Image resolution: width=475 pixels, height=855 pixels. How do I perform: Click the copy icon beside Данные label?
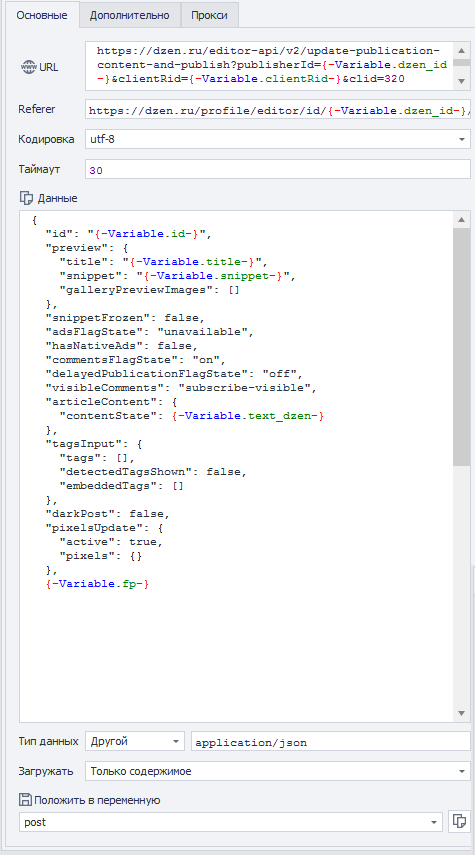click(26, 198)
